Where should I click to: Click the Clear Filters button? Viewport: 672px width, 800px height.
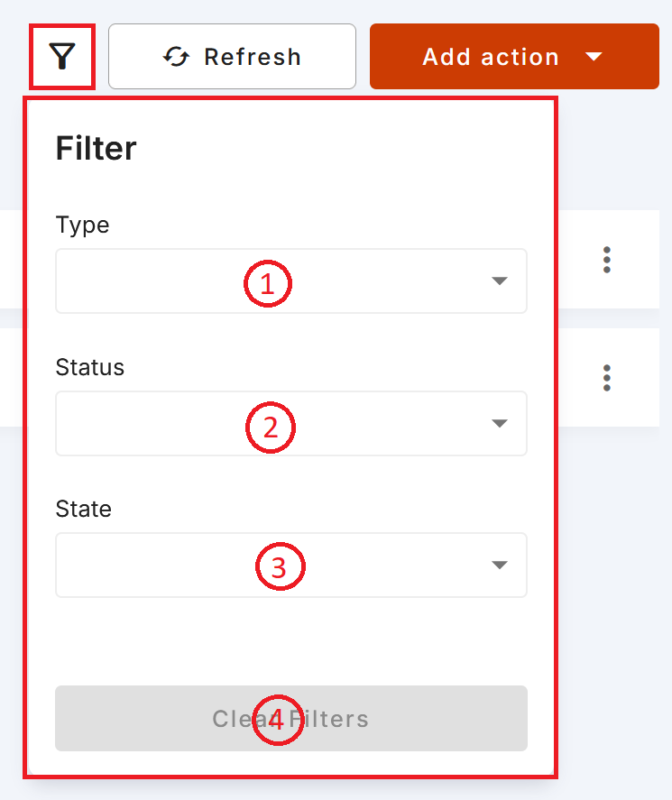pos(291,718)
